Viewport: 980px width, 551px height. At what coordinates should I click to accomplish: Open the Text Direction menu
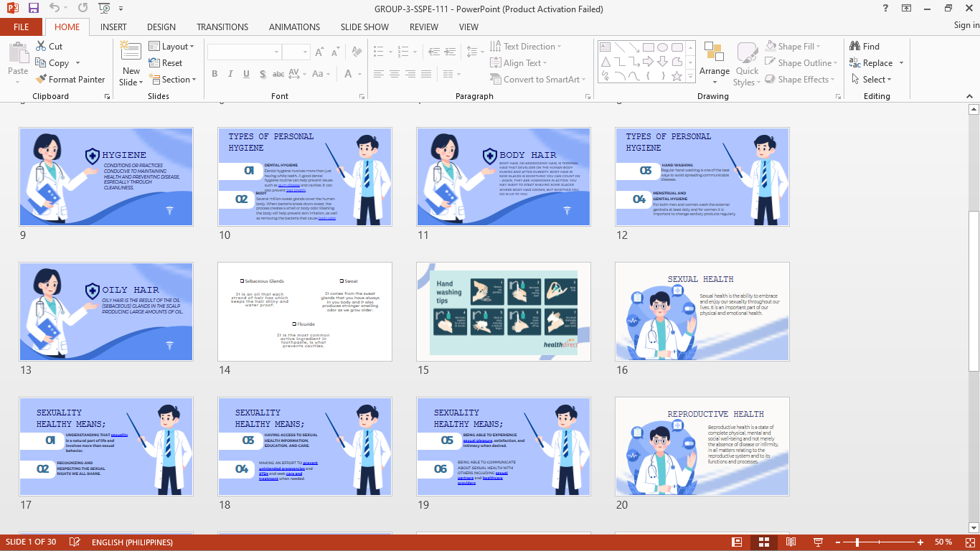(526, 46)
